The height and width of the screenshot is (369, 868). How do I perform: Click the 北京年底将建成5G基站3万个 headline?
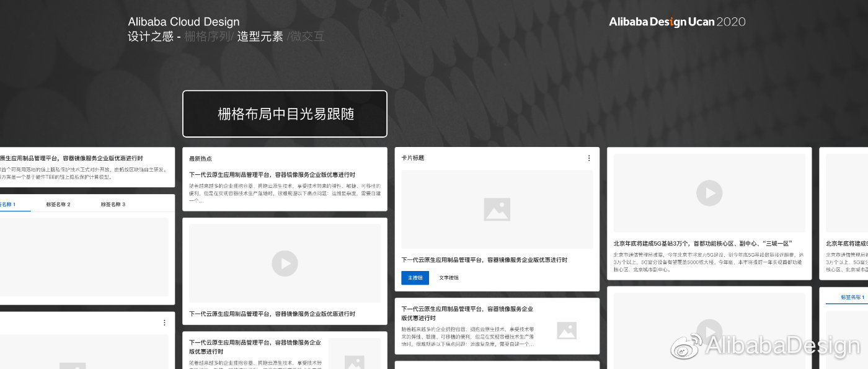click(703, 244)
